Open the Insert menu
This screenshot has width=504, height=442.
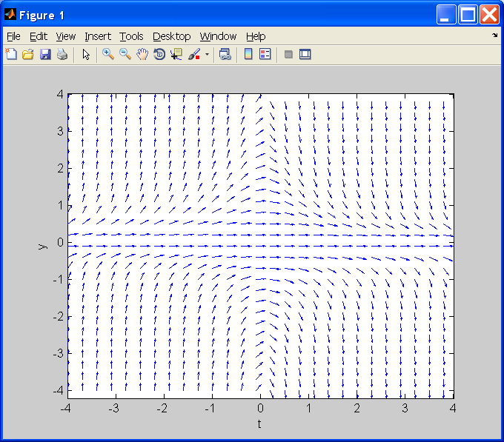[x=98, y=36]
